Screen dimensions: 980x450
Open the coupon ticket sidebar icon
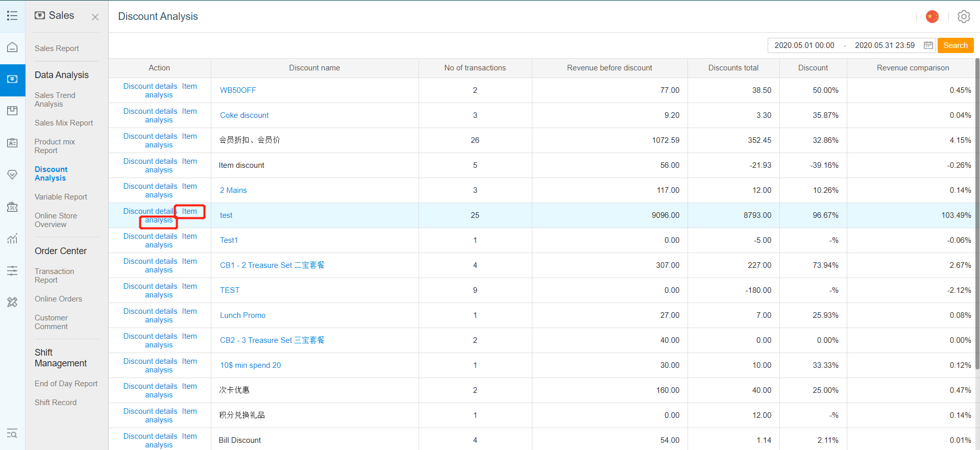coord(12,207)
